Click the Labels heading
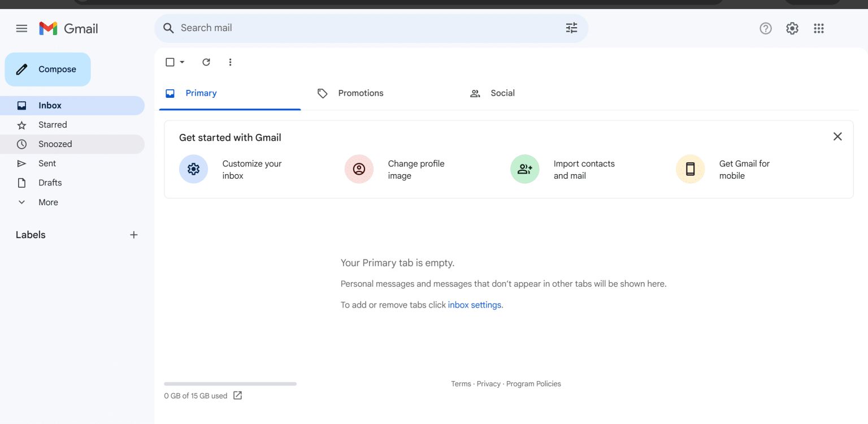The width and height of the screenshot is (868, 424). 31,235
